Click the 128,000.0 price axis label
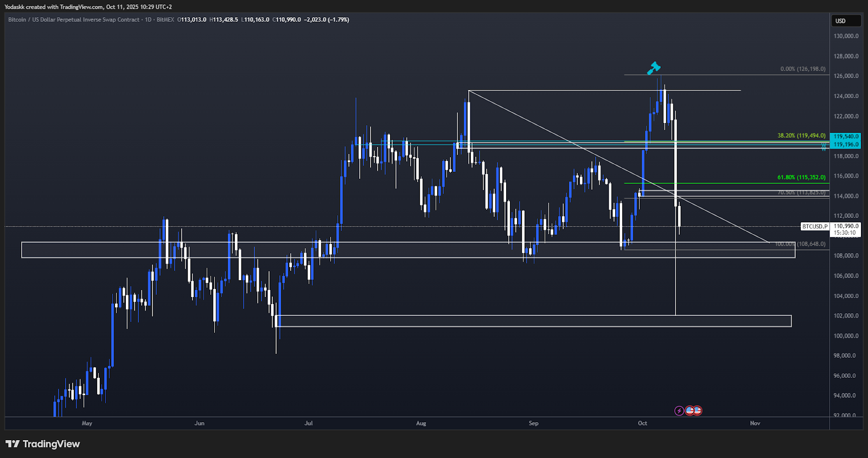 click(x=846, y=56)
